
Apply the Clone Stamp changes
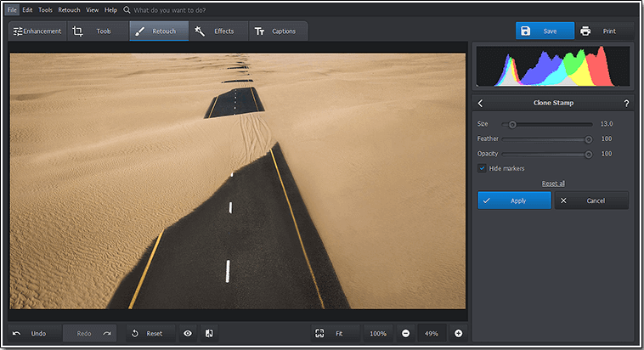tap(514, 200)
